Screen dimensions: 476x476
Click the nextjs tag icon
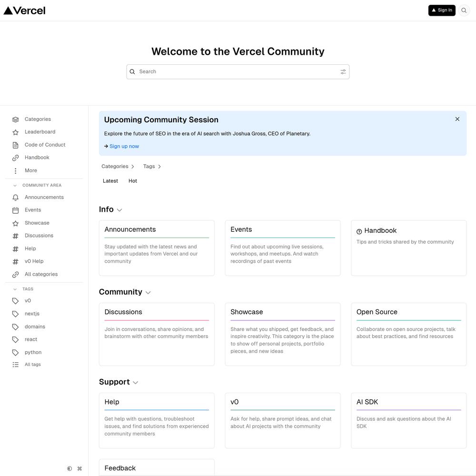coord(16,314)
